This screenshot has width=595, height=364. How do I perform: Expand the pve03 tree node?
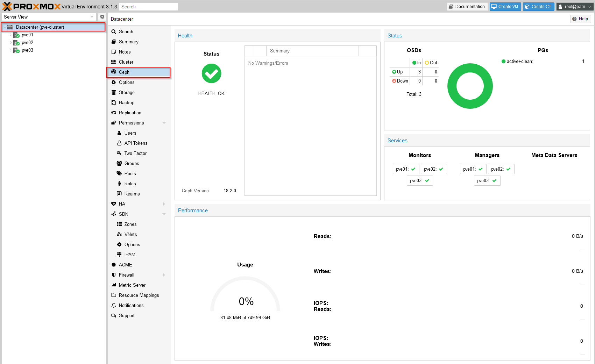pyautogui.click(x=10, y=50)
